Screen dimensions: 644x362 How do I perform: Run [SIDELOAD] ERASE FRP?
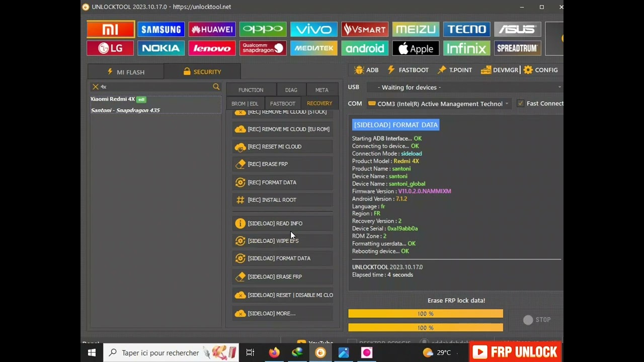click(283, 277)
